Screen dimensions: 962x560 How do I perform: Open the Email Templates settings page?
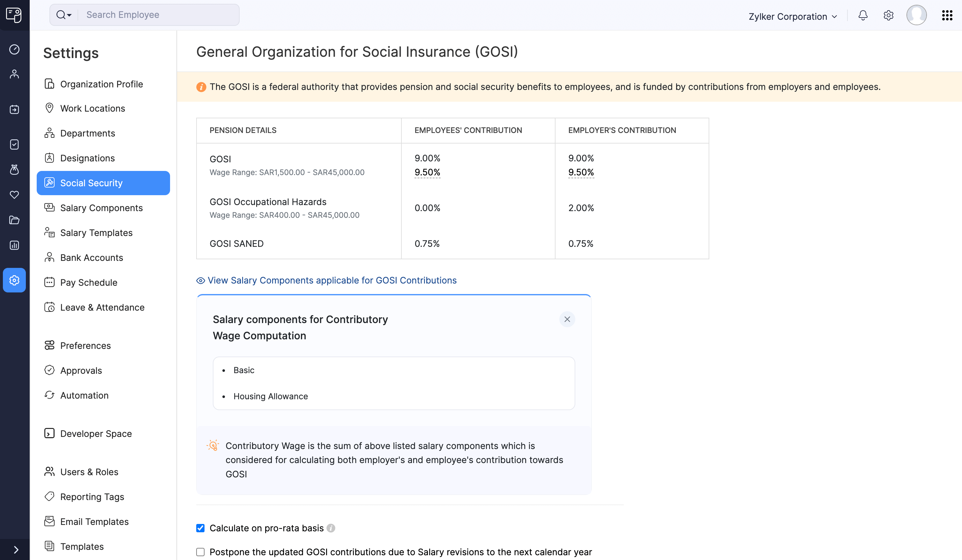[x=94, y=521]
